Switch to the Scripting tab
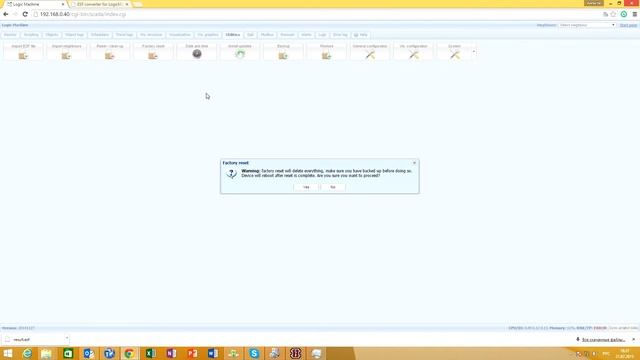 click(x=31, y=35)
